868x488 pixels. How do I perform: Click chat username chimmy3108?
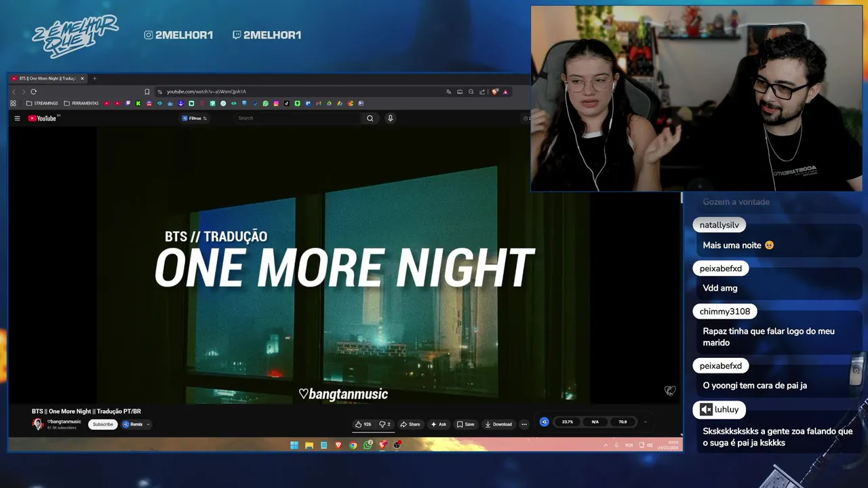pos(725,312)
